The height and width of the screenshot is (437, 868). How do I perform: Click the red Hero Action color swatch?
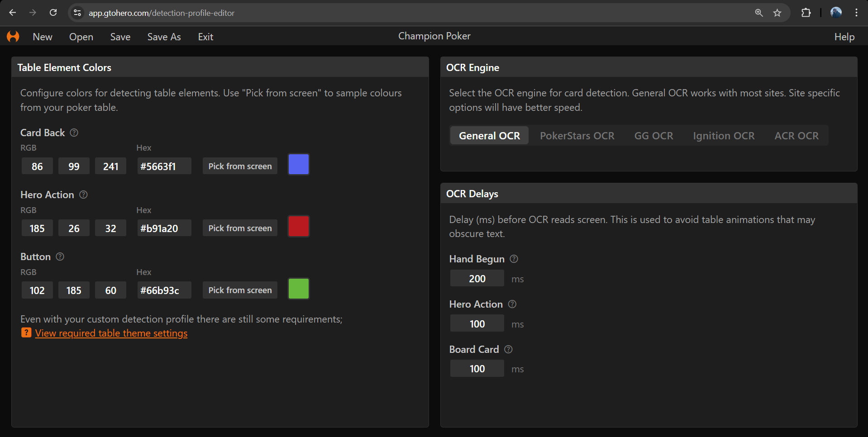(x=299, y=227)
